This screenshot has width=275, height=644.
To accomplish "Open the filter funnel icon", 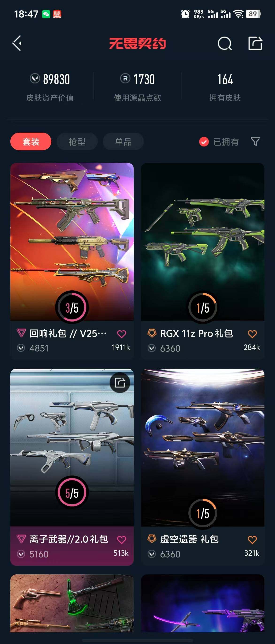I will pyautogui.click(x=255, y=142).
